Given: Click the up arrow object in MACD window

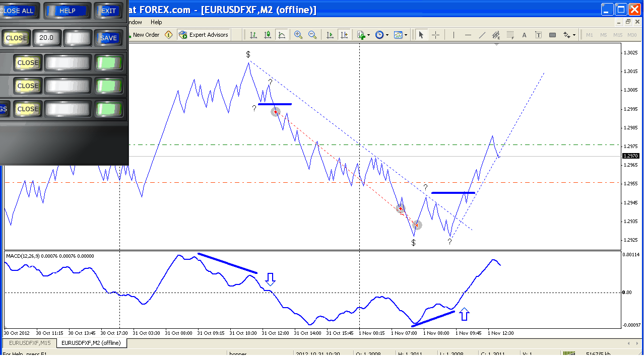Looking at the screenshot, I should pos(464,314).
